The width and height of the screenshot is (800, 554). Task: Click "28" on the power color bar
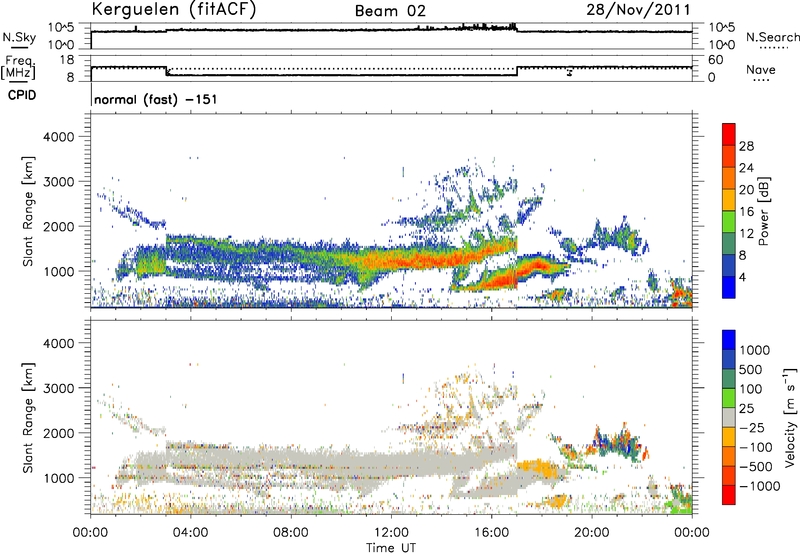coord(746,146)
